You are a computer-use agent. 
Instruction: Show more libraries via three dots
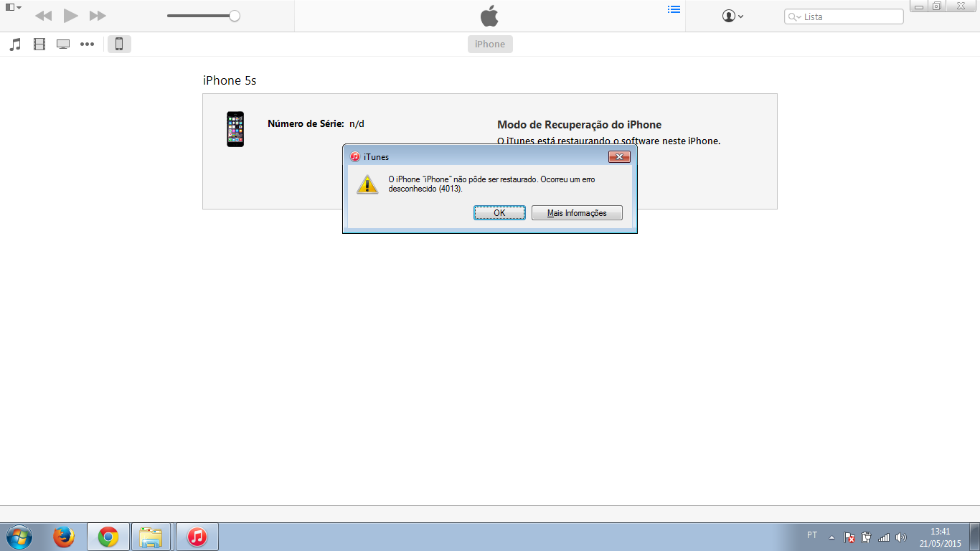click(x=87, y=44)
